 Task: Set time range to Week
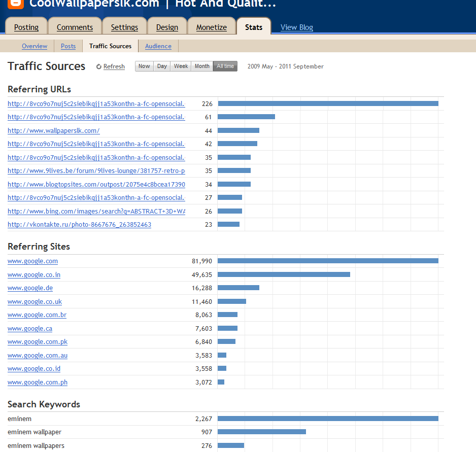[x=181, y=66]
